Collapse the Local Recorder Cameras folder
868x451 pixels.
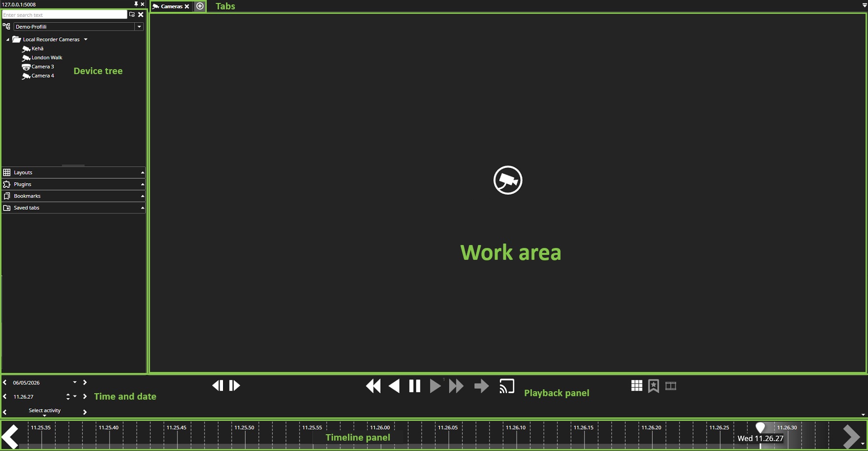(7, 40)
